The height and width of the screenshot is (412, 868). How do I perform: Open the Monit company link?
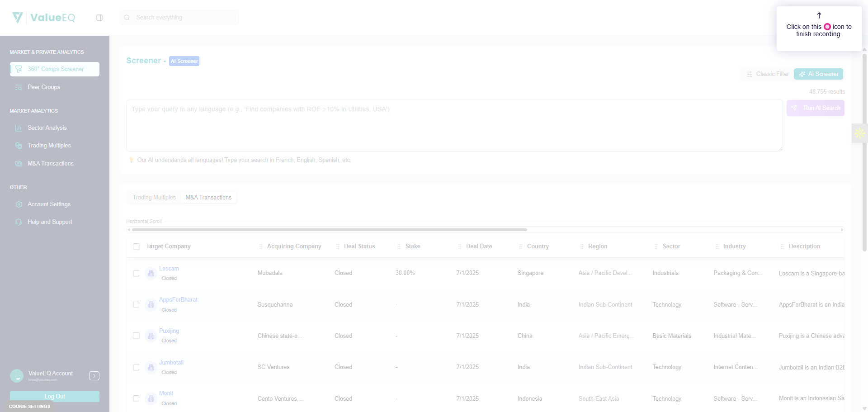166,393
